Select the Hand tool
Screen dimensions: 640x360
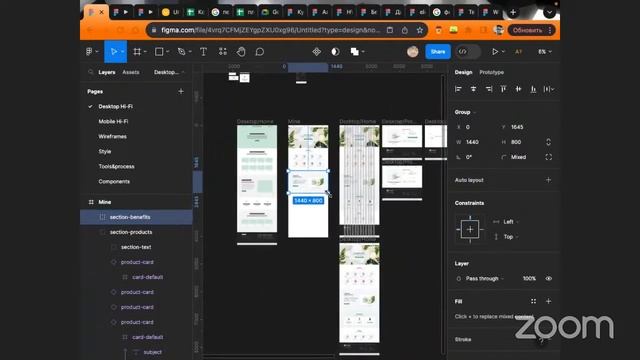tap(241, 52)
